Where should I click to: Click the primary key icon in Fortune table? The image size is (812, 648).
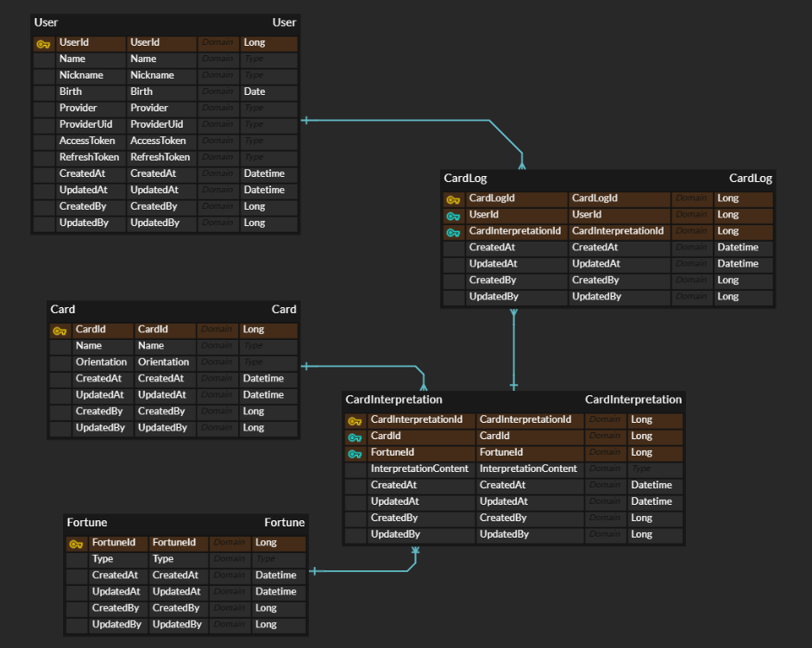click(76, 544)
